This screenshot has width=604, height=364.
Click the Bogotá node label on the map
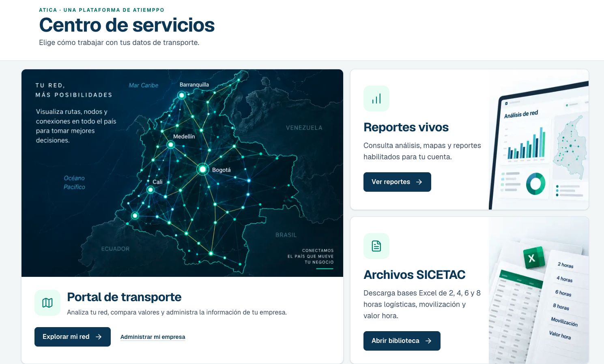(x=221, y=170)
